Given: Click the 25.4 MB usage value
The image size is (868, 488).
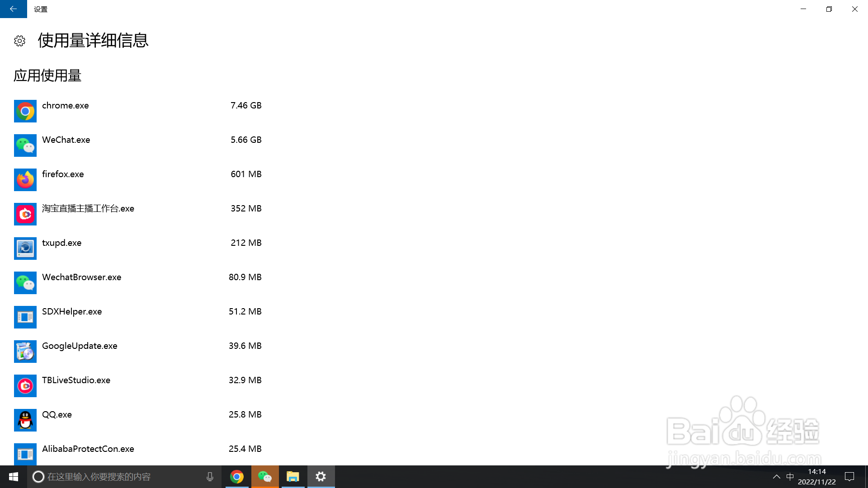Looking at the screenshot, I should [245, 449].
